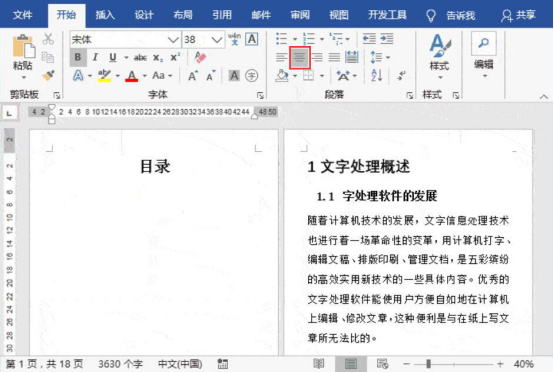The width and height of the screenshot is (554, 372).
Task: Click zoom out minus button
Action: tap(406, 364)
